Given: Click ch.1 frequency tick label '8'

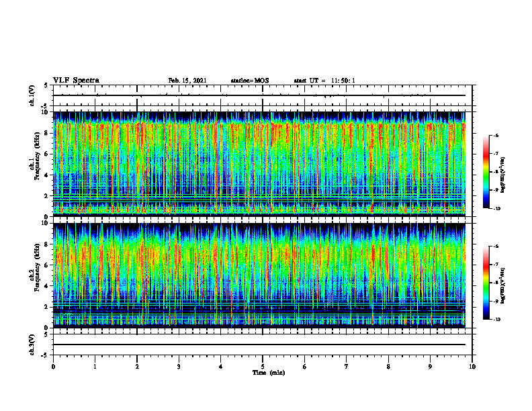Looking at the screenshot, I should pyautogui.click(x=46, y=133).
